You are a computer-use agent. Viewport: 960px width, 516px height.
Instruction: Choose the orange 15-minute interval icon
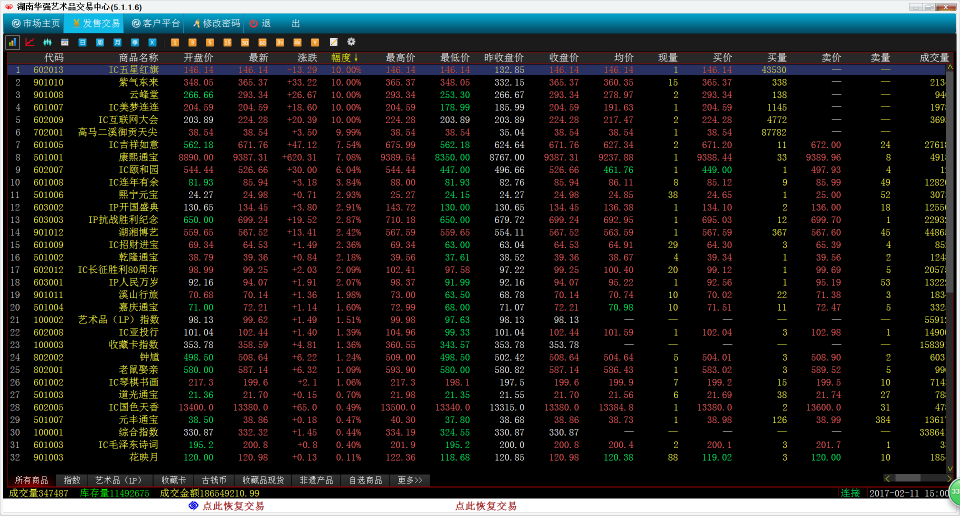[228, 42]
